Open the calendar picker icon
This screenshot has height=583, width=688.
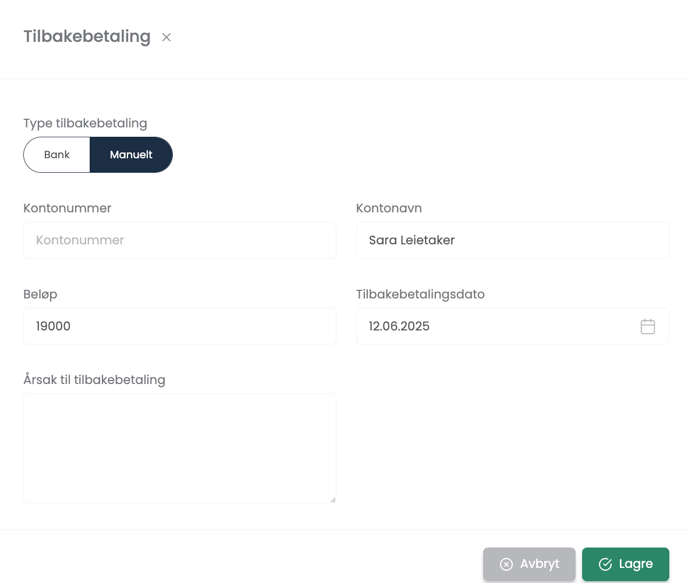[648, 326]
